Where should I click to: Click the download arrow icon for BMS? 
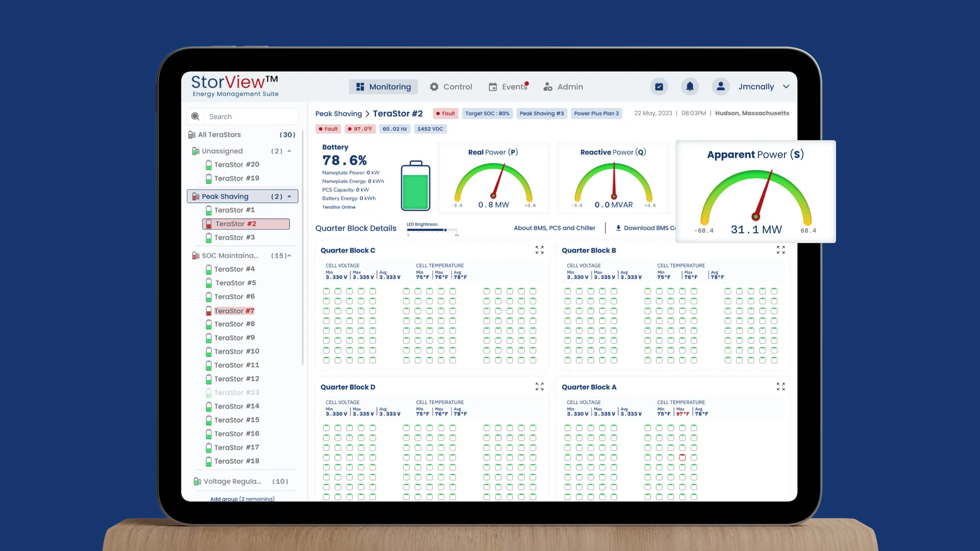[618, 228]
